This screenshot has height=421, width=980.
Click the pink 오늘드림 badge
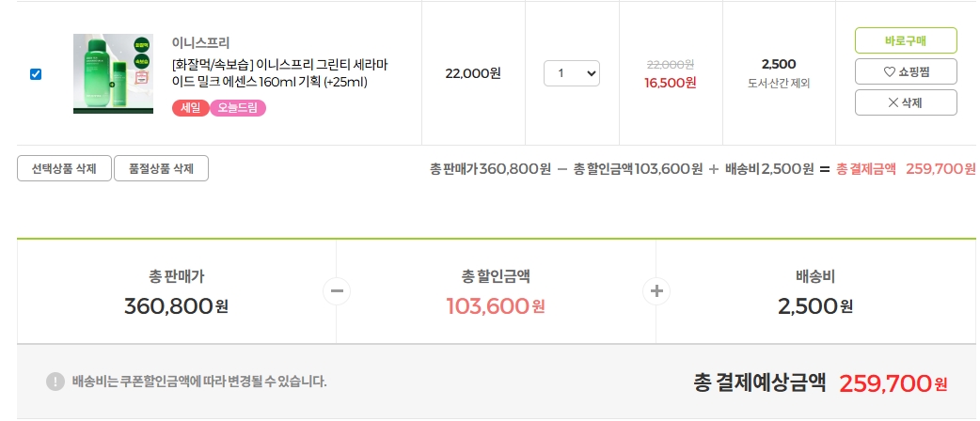[x=238, y=108]
